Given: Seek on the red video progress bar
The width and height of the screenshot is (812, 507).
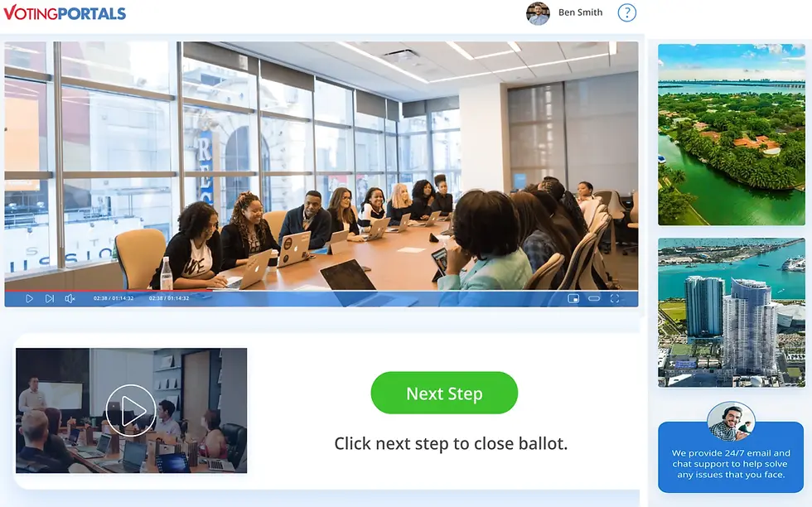Looking at the screenshot, I should point(109,291).
